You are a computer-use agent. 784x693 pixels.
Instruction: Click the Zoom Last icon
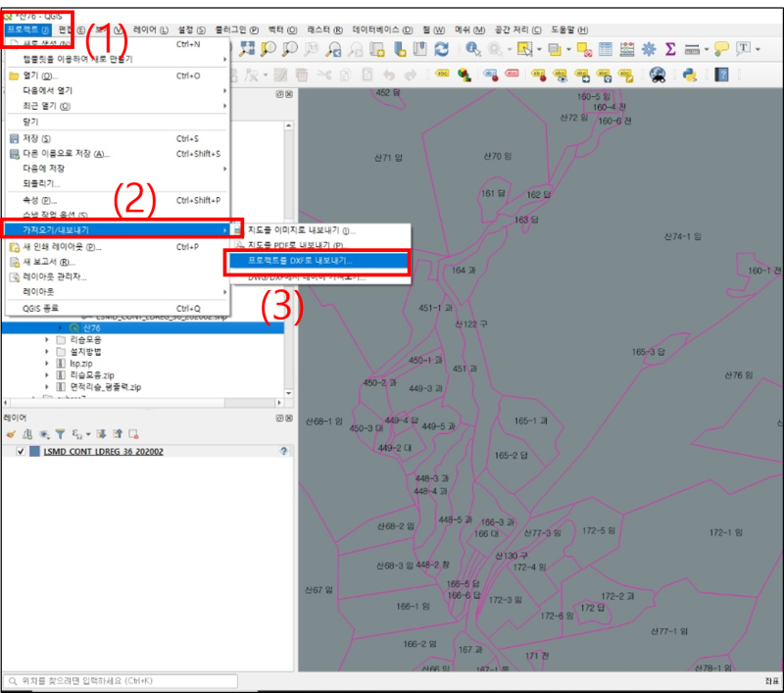pyautogui.click(x=333, y=49)
